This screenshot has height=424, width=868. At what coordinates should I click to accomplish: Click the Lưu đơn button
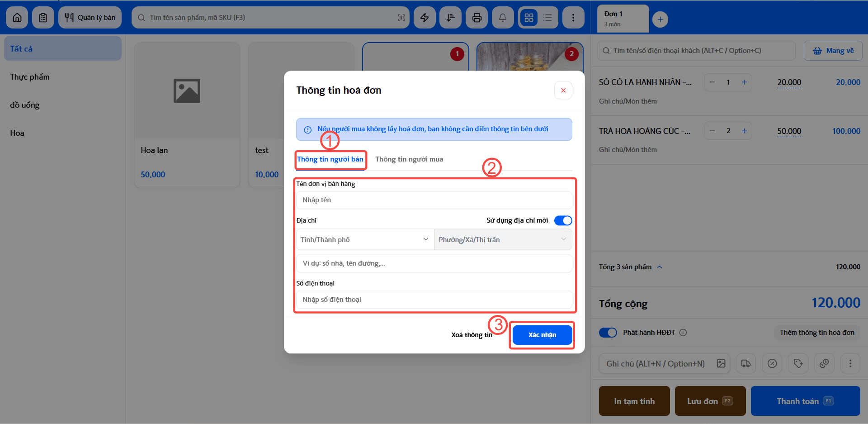pos(710,401)
